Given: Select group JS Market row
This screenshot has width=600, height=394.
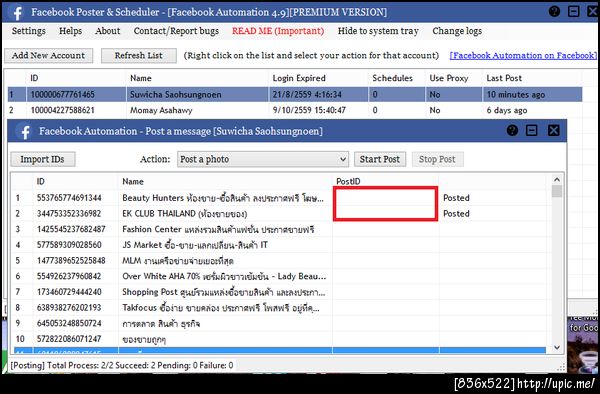Looking at the screenshot, I should pyautogui.click(x=280, y=245).
